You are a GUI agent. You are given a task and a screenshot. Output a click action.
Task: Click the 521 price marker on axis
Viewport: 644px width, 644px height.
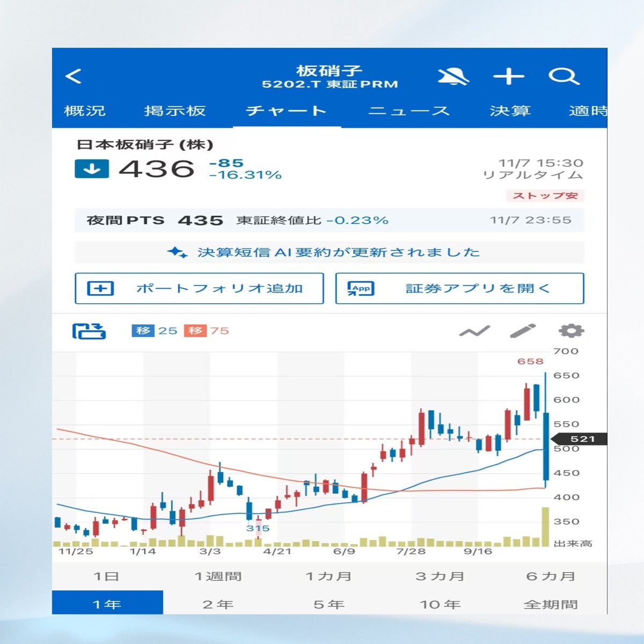pos(581,439)
